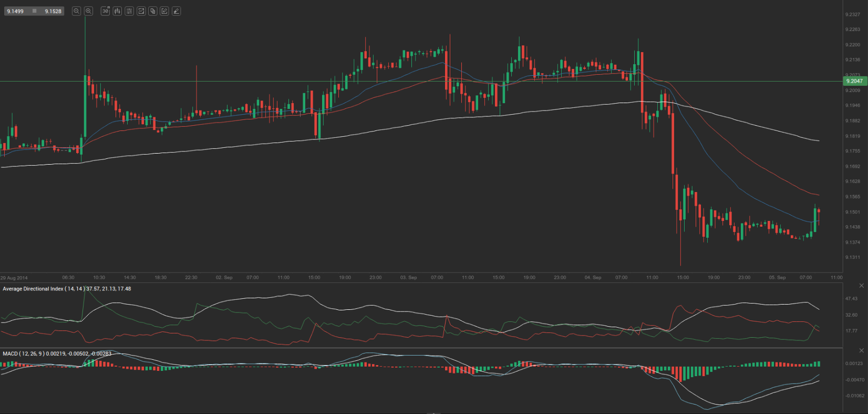Image resolution: width=868 pixels, height=414 pixels.
Task: Open the candlestick chart type selector
Action: point(117,11)
